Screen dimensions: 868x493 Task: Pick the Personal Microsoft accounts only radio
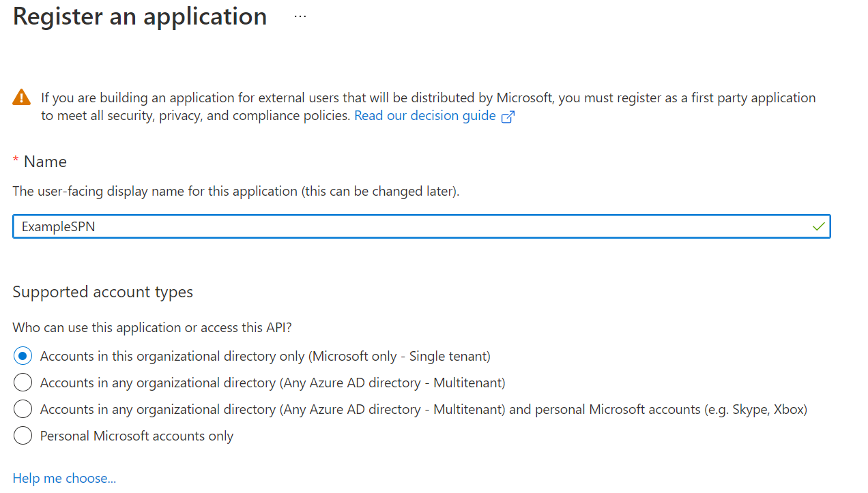pos(23,436)
